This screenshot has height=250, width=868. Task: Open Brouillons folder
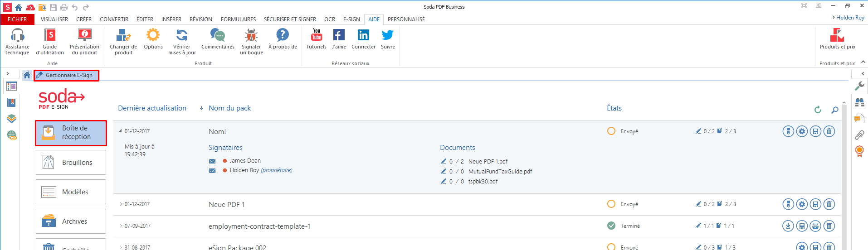click(71, 163)
